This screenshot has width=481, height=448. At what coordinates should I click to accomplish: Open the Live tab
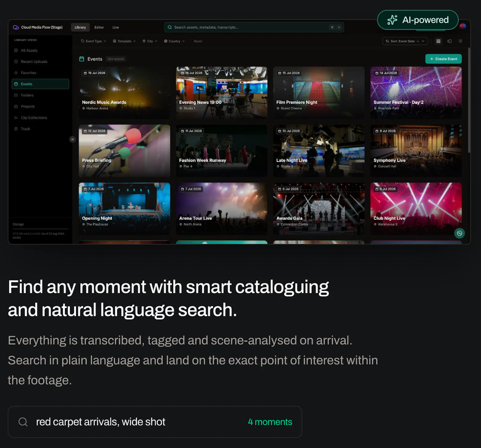116,27
